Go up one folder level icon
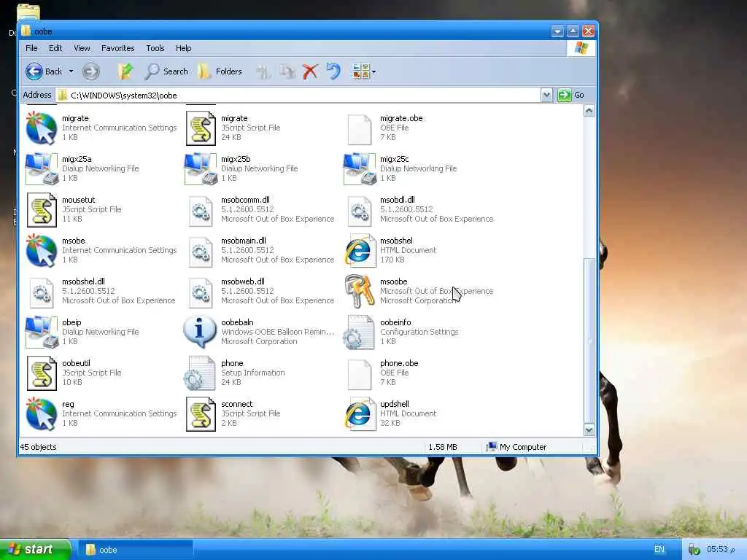The height and width of the screenshot is (560, 747). (125, 71)
